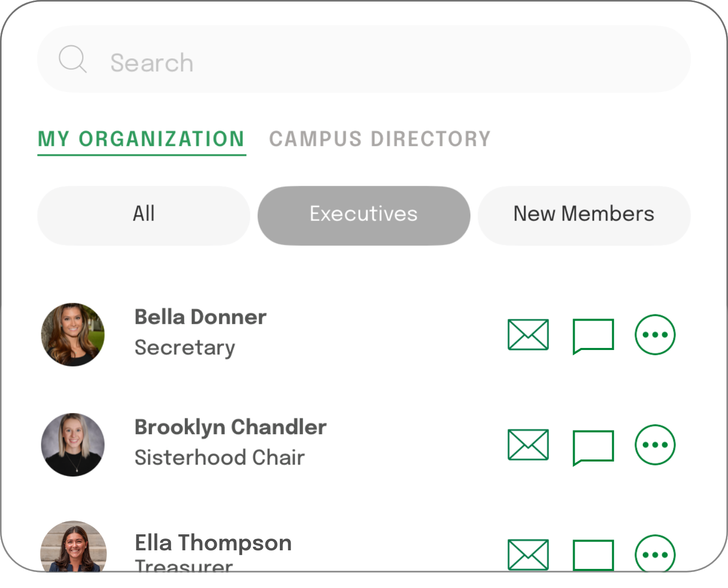Open Ella Thompson's name link
Screen dimensions: 728x588
coord(213,543)
